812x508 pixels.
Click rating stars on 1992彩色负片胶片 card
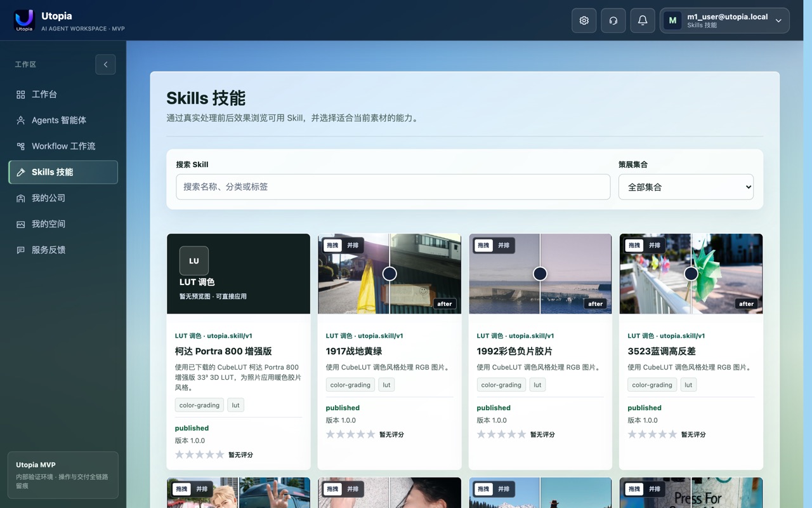click(502, 434)
